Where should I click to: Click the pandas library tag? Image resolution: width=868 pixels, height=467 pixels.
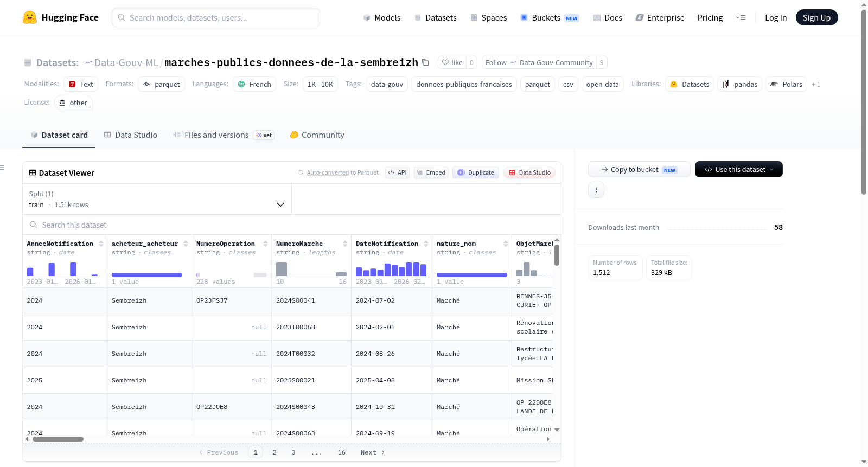click(740, 84)
